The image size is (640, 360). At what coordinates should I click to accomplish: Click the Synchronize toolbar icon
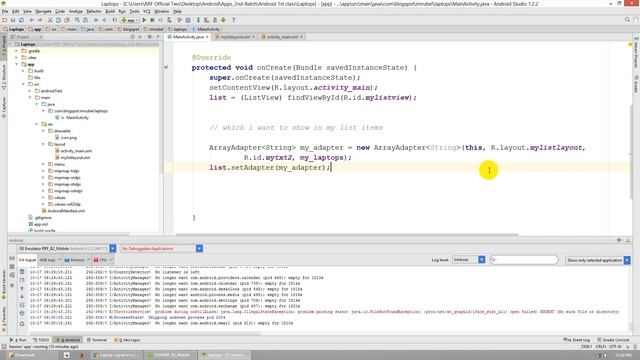coord(21,20)
